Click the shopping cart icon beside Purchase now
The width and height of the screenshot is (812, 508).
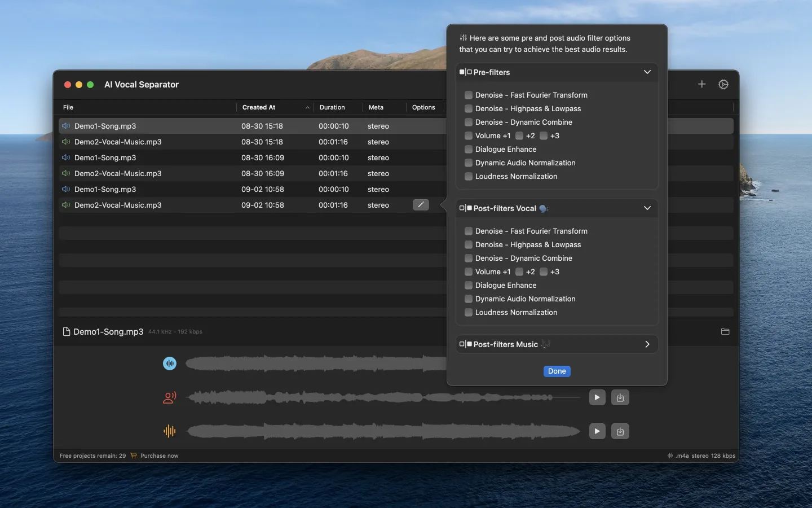pos(134,456)
